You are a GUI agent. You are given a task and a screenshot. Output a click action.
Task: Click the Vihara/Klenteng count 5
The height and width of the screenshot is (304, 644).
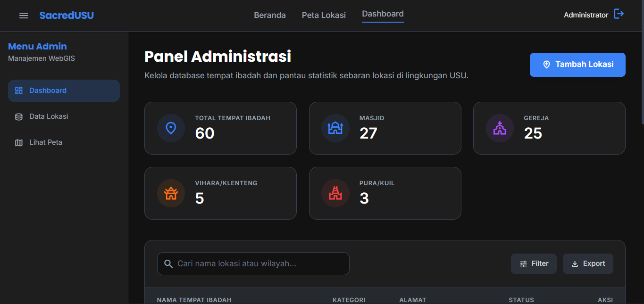200,198
